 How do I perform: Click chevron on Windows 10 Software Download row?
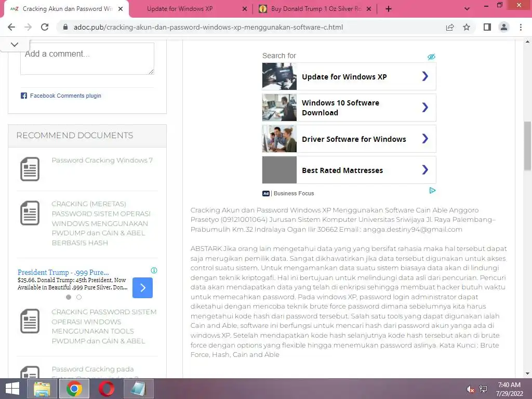(x=425, y=108)
